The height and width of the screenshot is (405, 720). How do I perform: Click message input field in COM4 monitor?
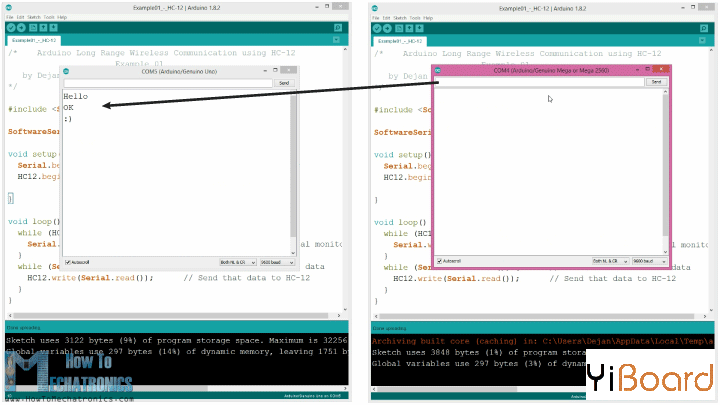click(x=540, y=82)
